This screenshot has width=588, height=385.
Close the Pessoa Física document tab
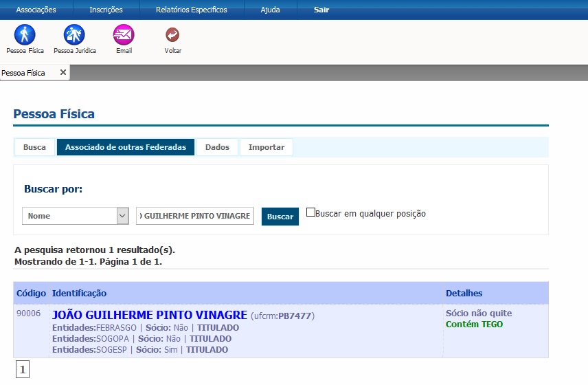pos(63,72)
